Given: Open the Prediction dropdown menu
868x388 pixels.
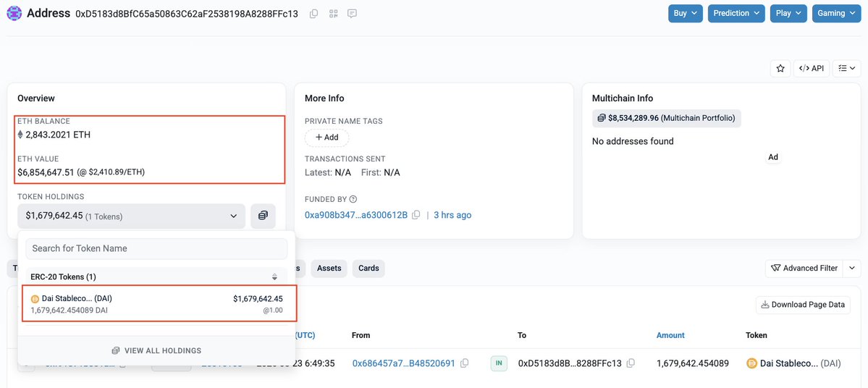Looking at the screenshot, I should [x=736, y=13].
